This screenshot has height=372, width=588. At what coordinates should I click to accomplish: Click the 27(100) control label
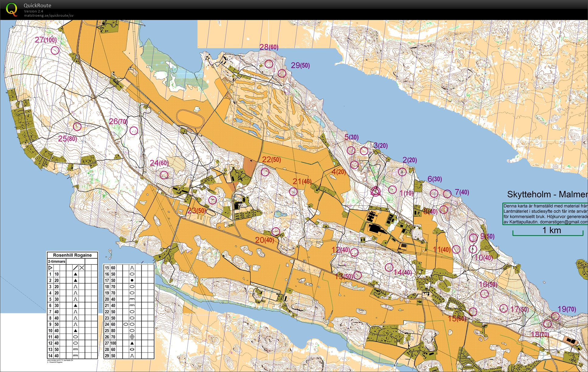point(46,40)
